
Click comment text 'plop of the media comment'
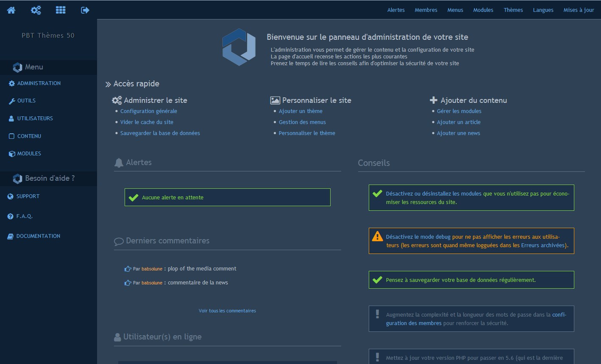coord(202,269)
